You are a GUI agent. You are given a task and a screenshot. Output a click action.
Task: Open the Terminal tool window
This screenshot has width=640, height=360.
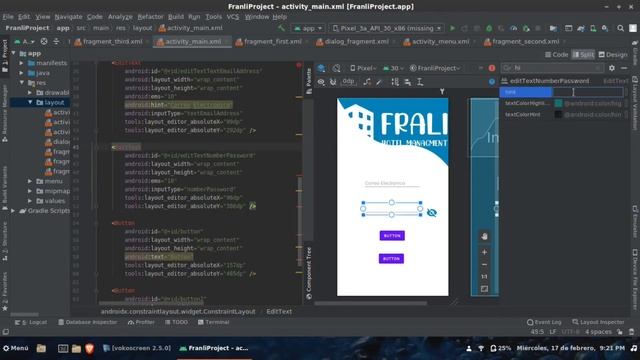pyautogui.click(x=213, y=322)
